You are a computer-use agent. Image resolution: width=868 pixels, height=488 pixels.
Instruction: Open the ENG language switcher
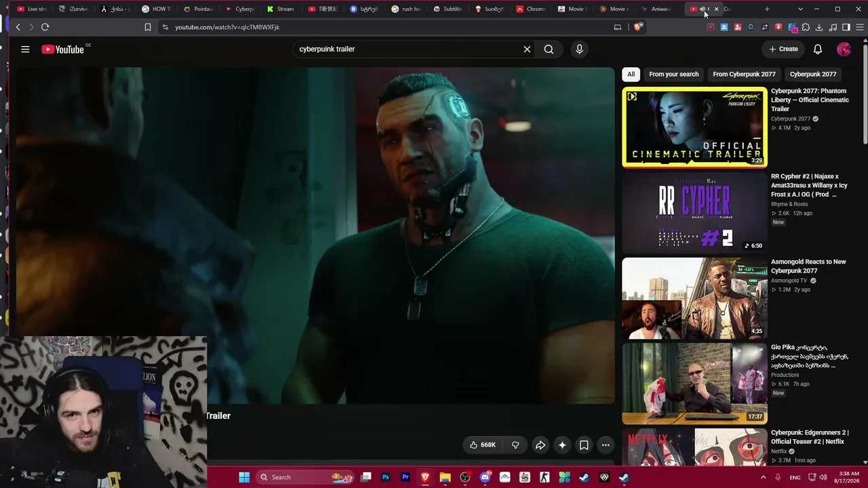point(795,477)
